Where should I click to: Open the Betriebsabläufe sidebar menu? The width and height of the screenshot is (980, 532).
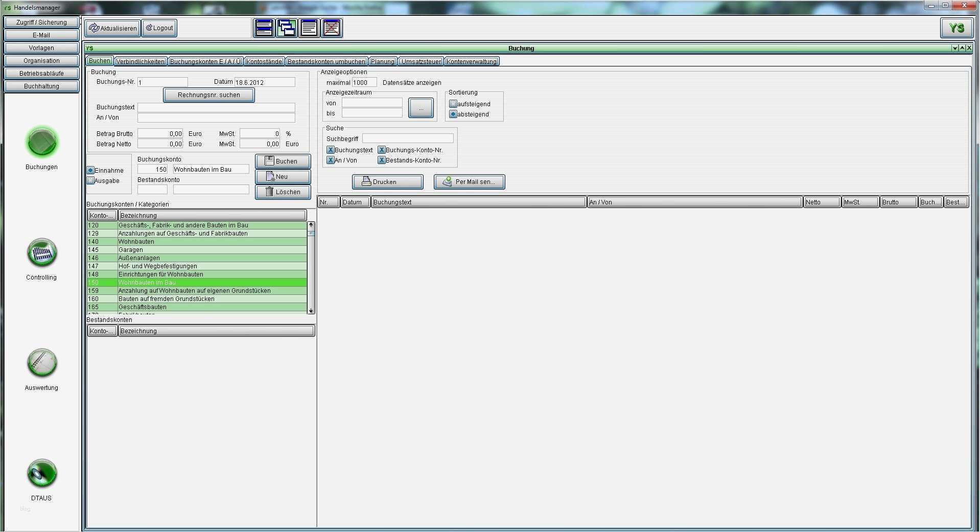pos(41,74)
